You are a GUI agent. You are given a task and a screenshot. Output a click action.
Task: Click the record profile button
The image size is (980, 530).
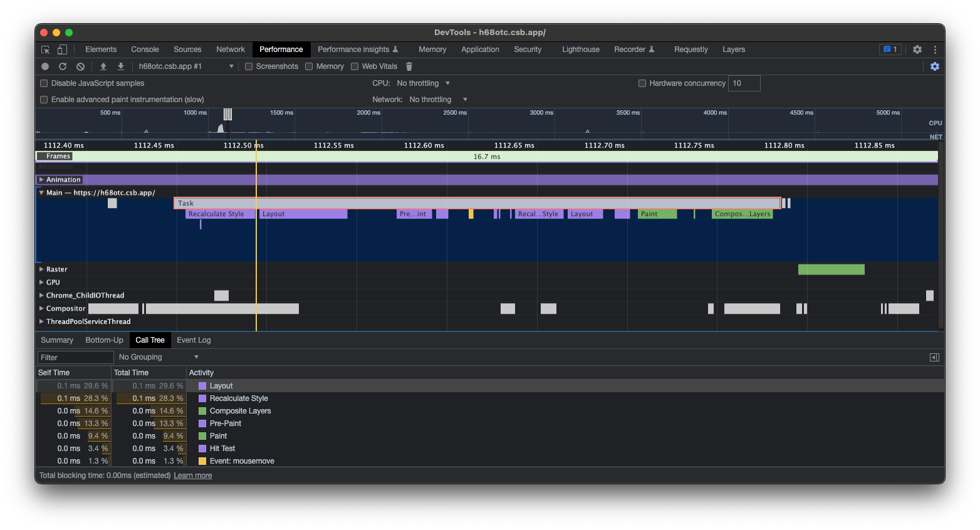45,66
